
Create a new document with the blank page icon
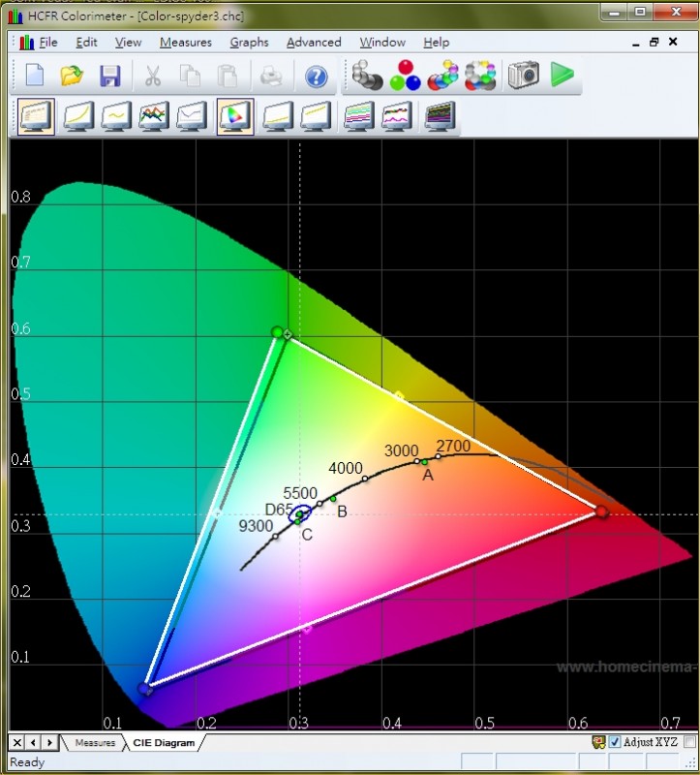coord(35,76)
